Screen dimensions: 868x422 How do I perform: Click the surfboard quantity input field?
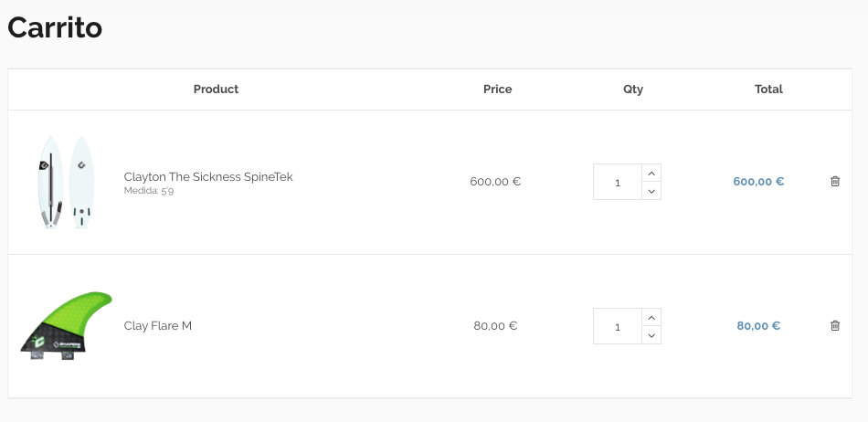(x=618, y=182)
